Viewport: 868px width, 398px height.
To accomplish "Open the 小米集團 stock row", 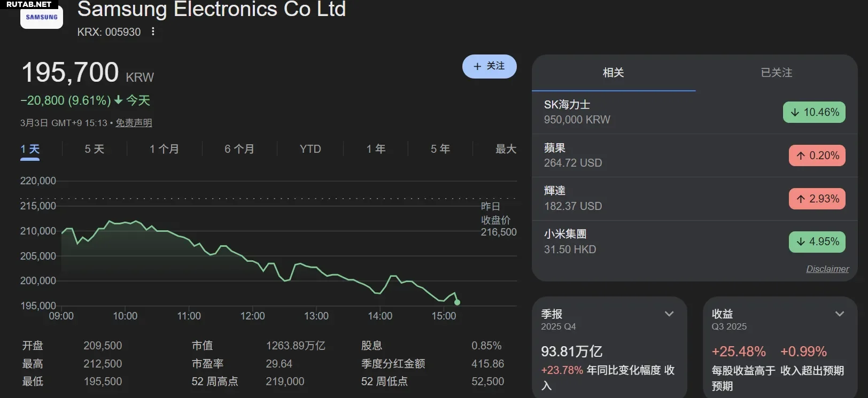I will [695, 242].
